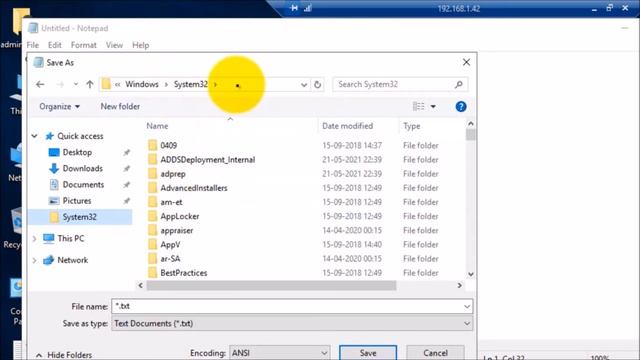Click the Save button
This screenshot has width=640, height=360.
(x=368, y=353)
